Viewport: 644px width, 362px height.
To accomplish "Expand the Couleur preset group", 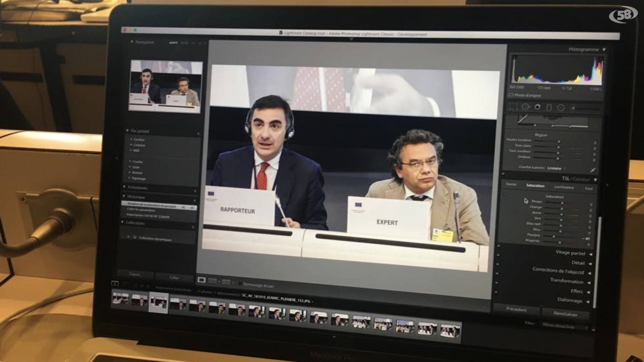I will [x=131, y=139].
